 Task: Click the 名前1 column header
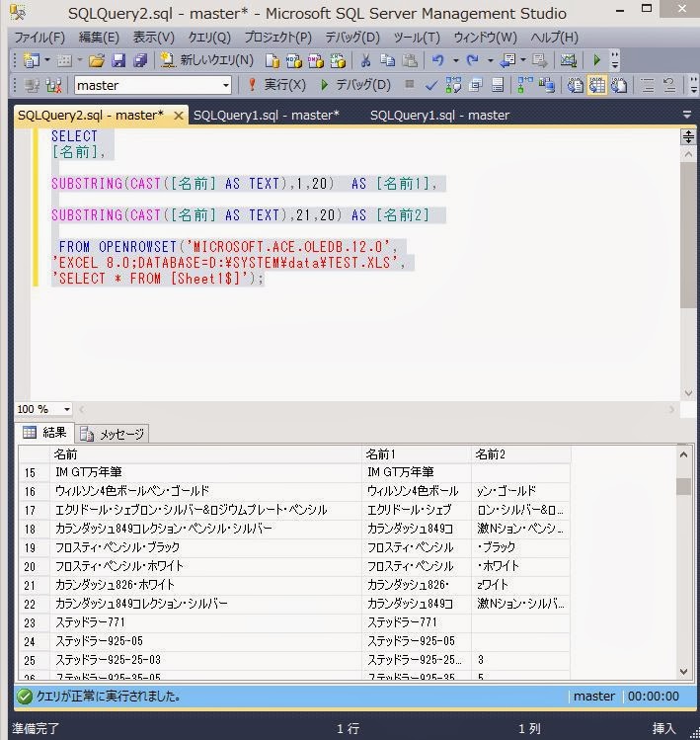tap(417, 454)
